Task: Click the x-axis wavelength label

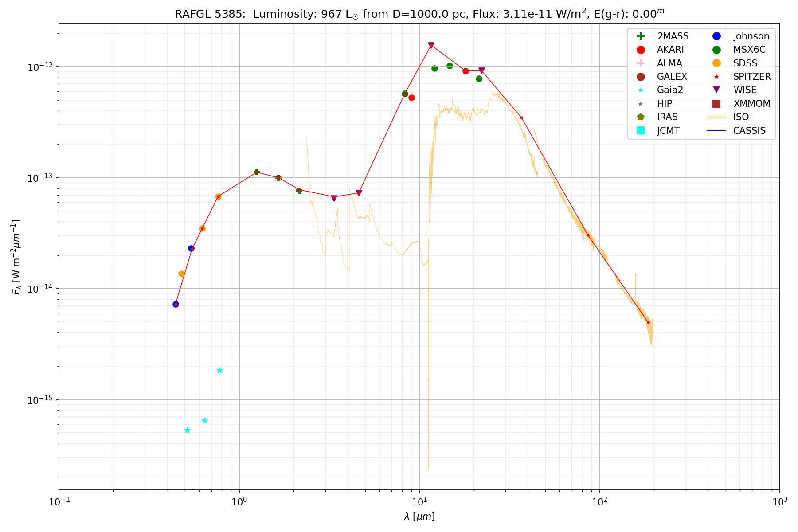Action: click(419, 516)
